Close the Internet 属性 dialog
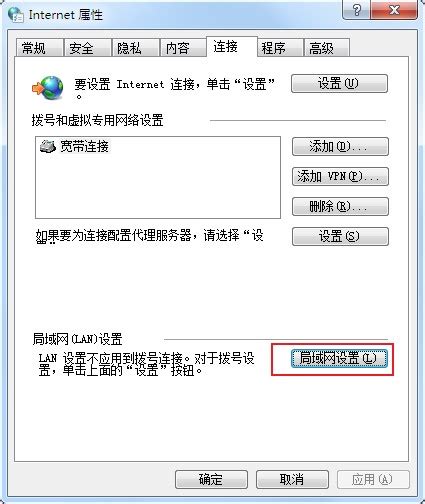 (x=394, y=10)
